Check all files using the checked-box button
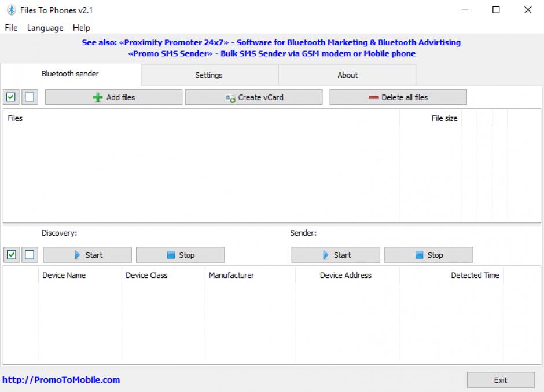544x392 pixels. [x=11, y=97]
